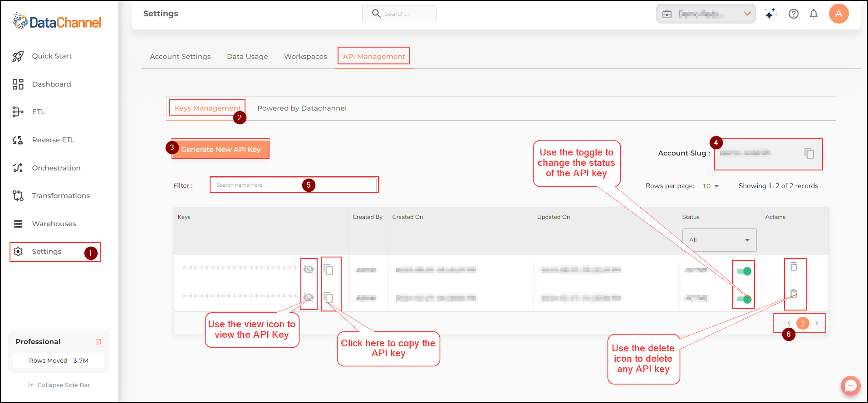This screenshot has height=403, width=868.
Task: Go to next page arrow
Action: [817, 323]
